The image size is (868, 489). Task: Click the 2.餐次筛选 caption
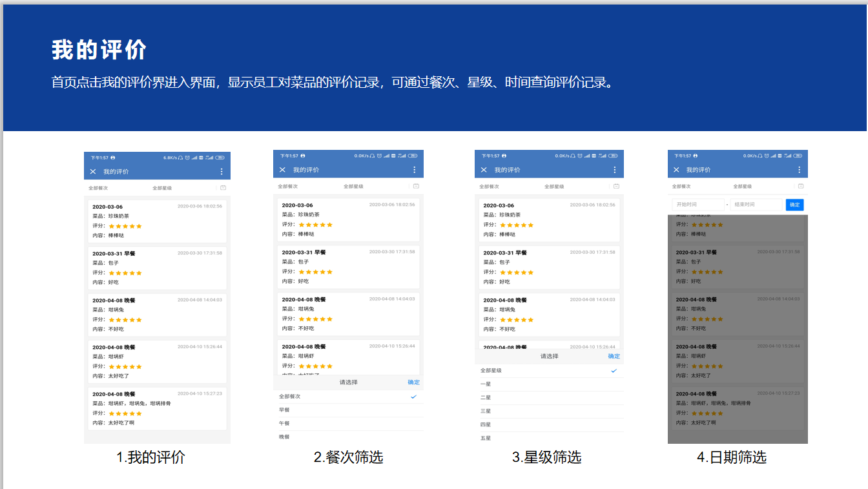click(348, 457)
